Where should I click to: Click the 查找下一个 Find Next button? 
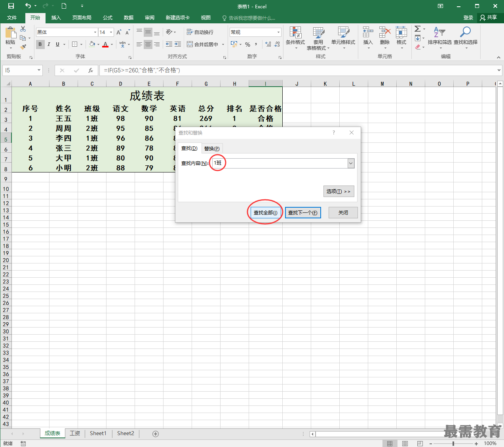[x=303, y=213]
